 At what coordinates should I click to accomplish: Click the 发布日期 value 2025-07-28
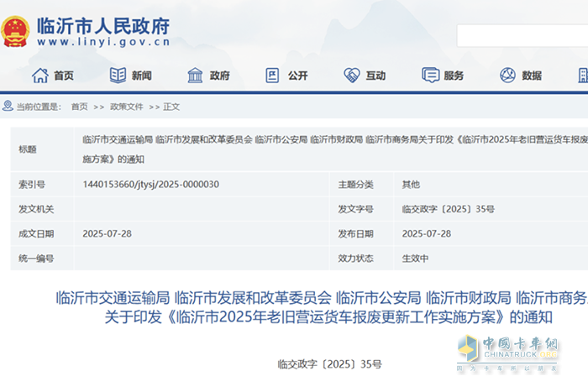tap(427, 234)
